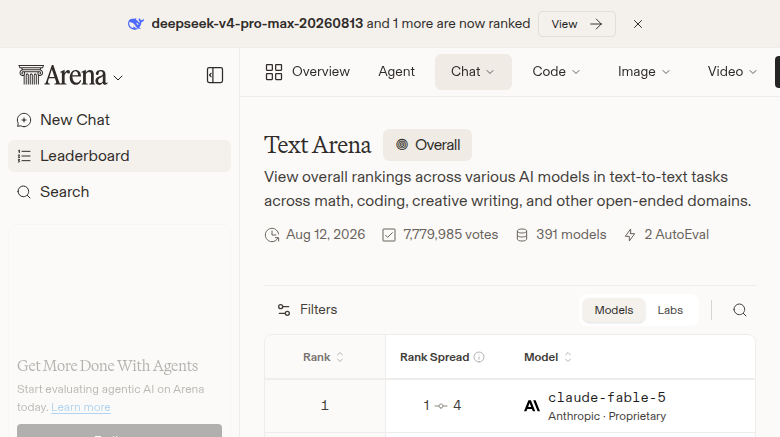Click the 2 AutoEval text

pyautogui.click(x=677, y=234)
